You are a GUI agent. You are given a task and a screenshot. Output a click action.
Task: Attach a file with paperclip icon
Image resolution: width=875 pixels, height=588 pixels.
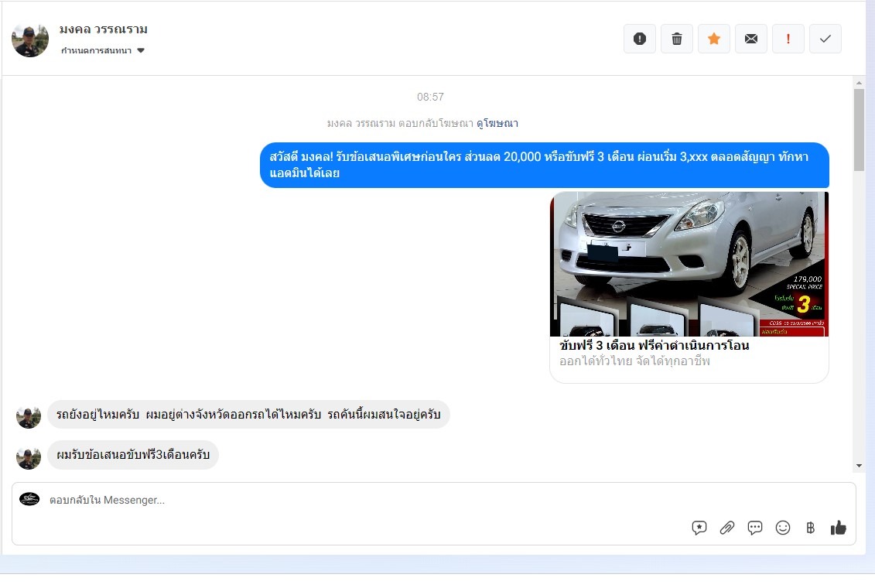pyautogui.click(x=727, y=528)
